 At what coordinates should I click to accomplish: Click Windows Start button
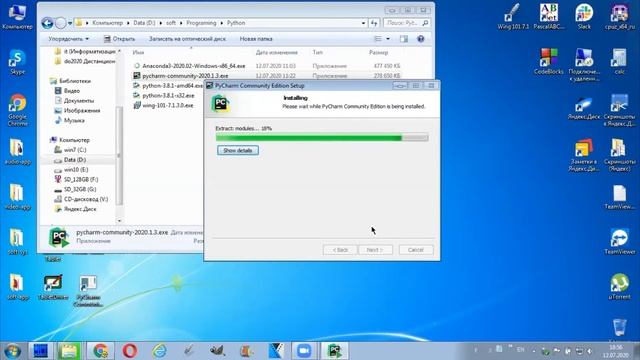(12, 351)
